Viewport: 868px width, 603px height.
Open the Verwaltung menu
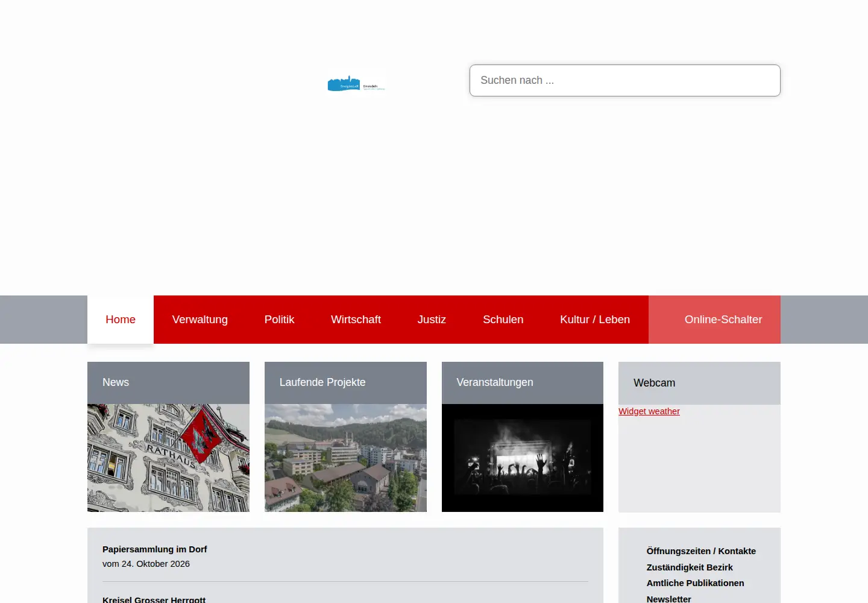200,320
